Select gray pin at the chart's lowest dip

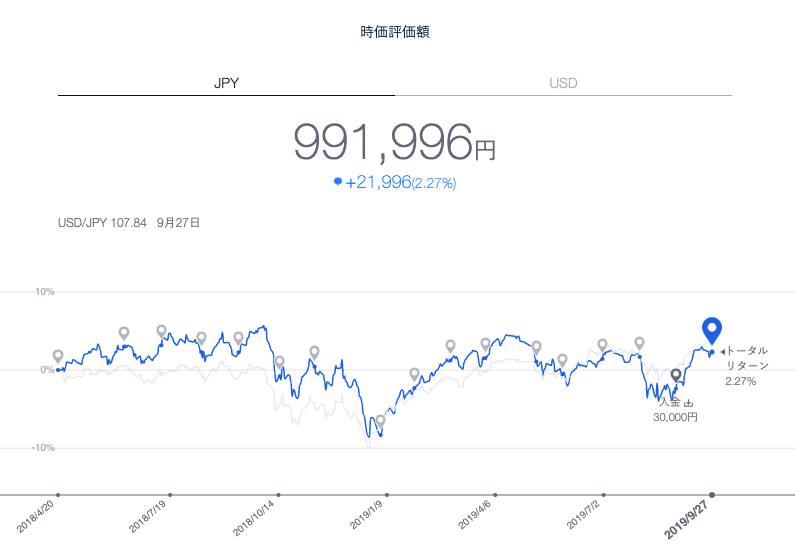coord(380,422)
